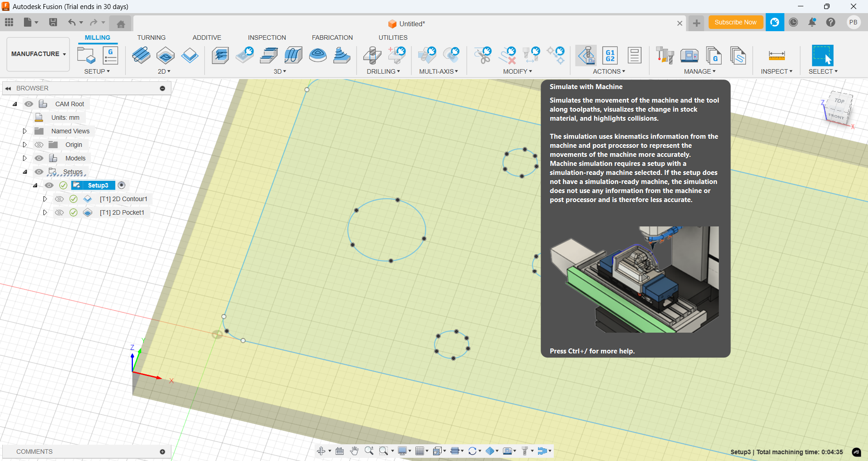Image resolution: width=868 pixels, height=461 pixels.
Task: Expand the 2D Contour1 operation
Action: pyautogui.click(x=45, y=199)
